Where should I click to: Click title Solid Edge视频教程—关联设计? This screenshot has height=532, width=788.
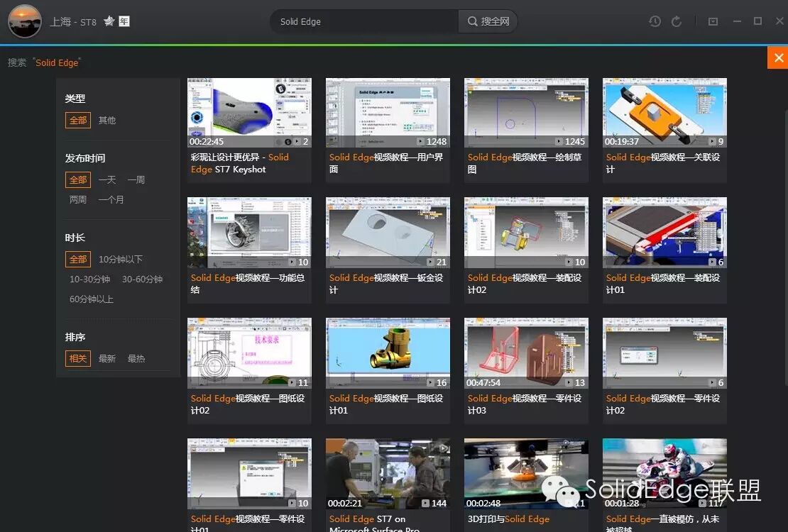663,163
